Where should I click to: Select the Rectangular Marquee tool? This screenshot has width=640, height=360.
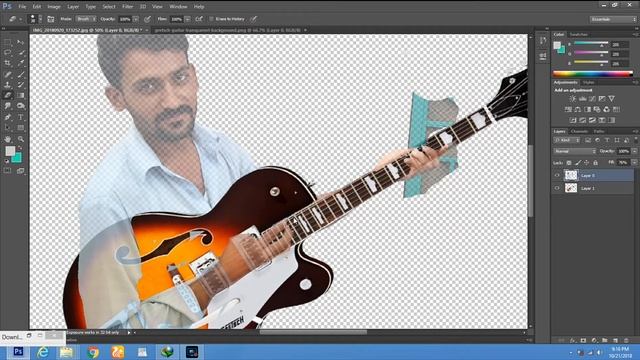tap(8, 42)
